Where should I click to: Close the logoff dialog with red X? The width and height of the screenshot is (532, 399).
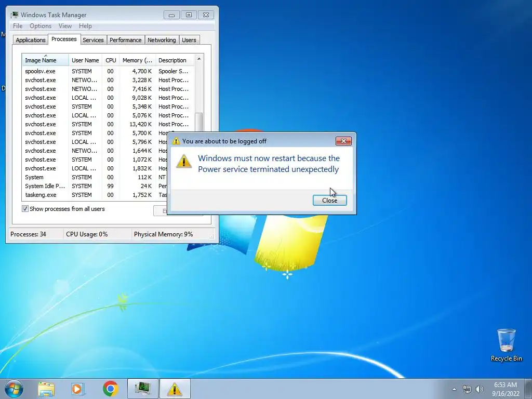343,141
